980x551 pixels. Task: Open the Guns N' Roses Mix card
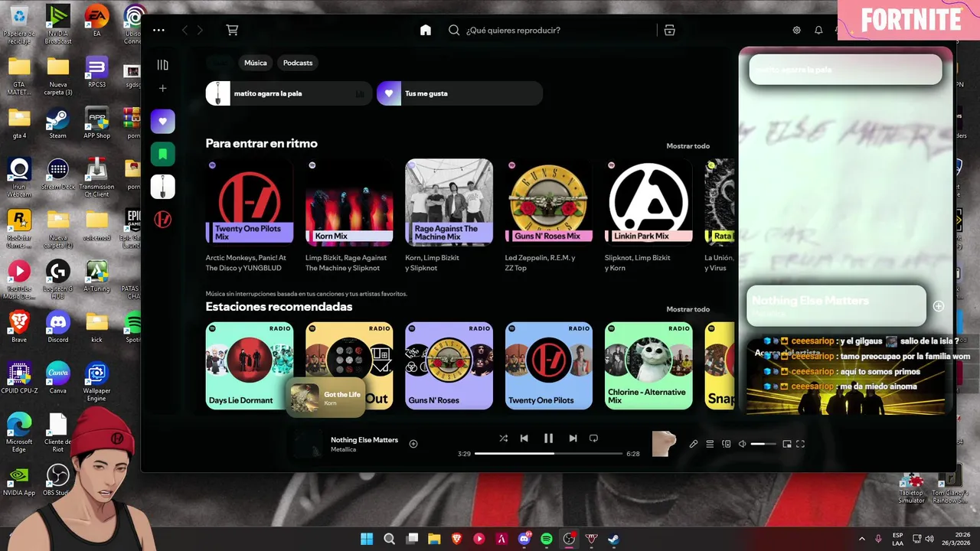pyautogui.click(x=548, y=216)
